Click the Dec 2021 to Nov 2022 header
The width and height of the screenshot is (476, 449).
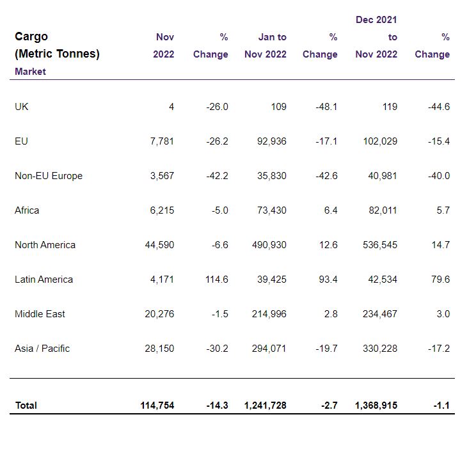pyautogui.click(x=376, y=37)
